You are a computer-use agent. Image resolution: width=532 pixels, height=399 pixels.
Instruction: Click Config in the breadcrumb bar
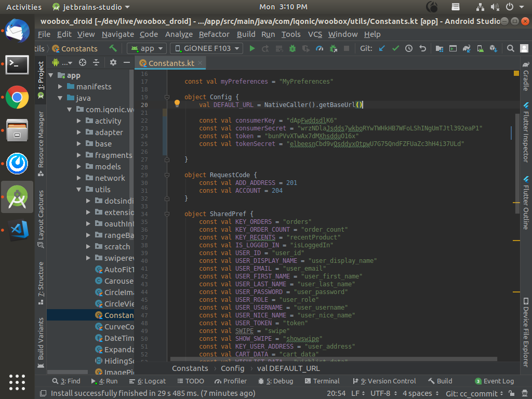(232, 368)
